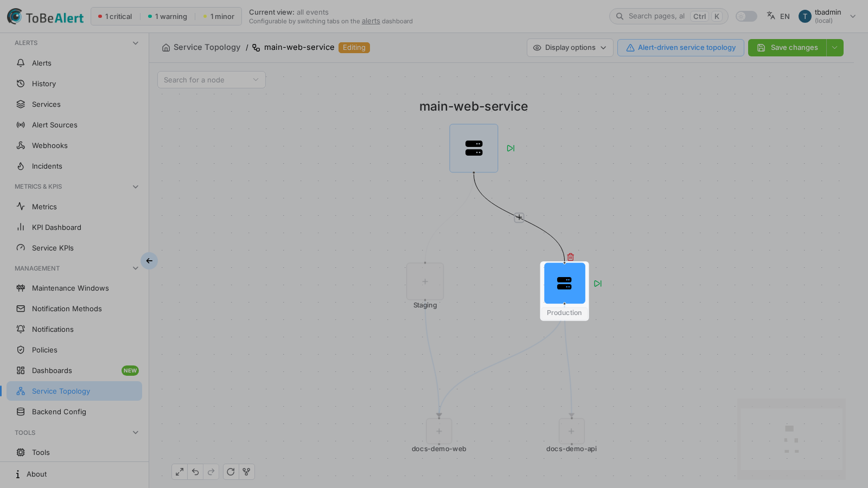The width and height of the screenshot is (868, 488).
Task: Click the language translate icon
Action: [771, 16]
